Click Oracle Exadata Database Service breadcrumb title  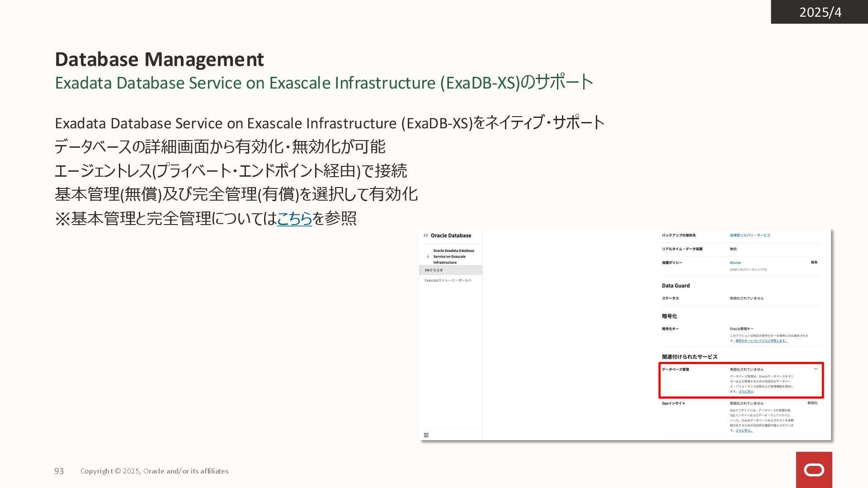pyautogui.click(x=453, y=256)
